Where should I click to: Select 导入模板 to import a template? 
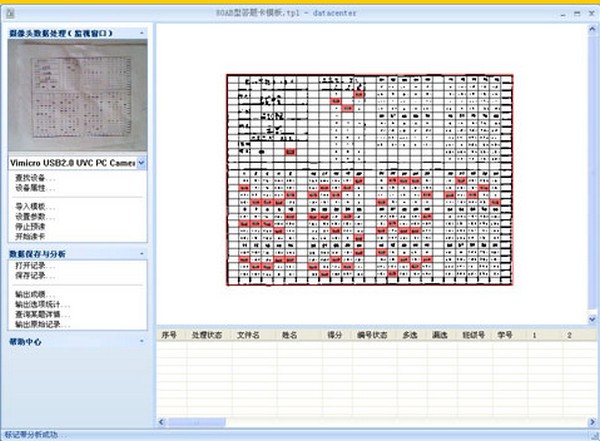pyautogui.click(x=35, y=207)
